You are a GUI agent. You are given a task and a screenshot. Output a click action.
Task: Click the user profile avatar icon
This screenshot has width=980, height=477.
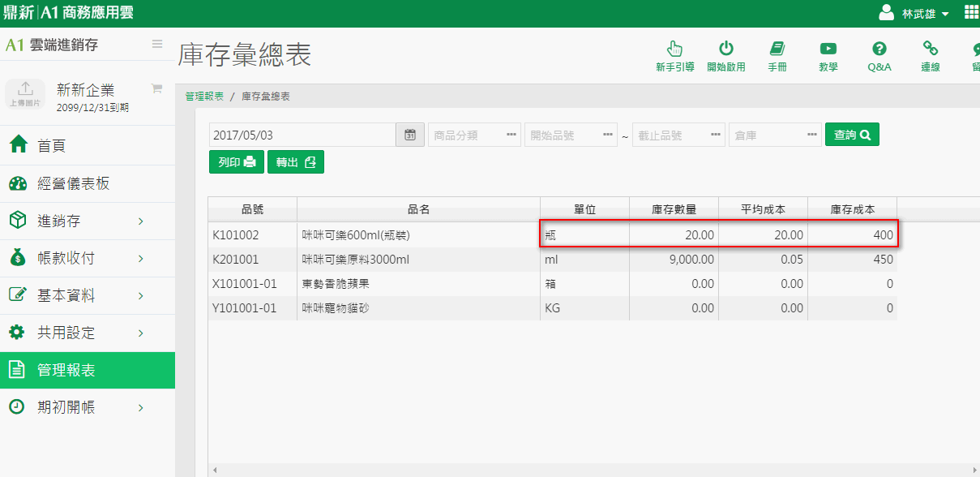pyautogui.click(x=887, y=13)
